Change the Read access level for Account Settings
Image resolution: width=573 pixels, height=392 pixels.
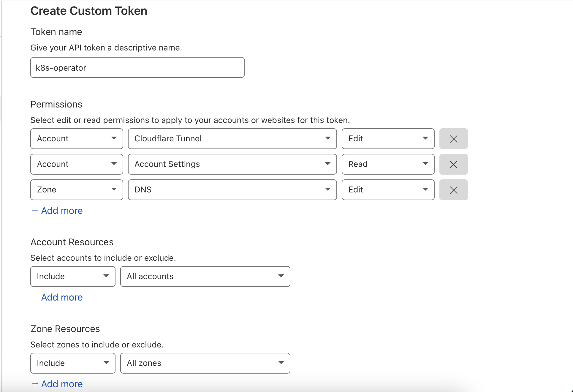pos(388,164)
